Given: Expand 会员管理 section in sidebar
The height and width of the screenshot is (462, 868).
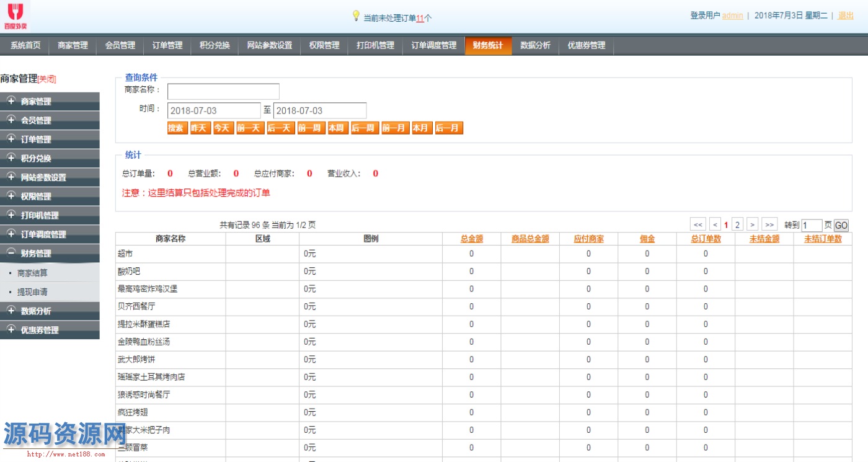Looking at the screenshot, I should click(50, 120).
